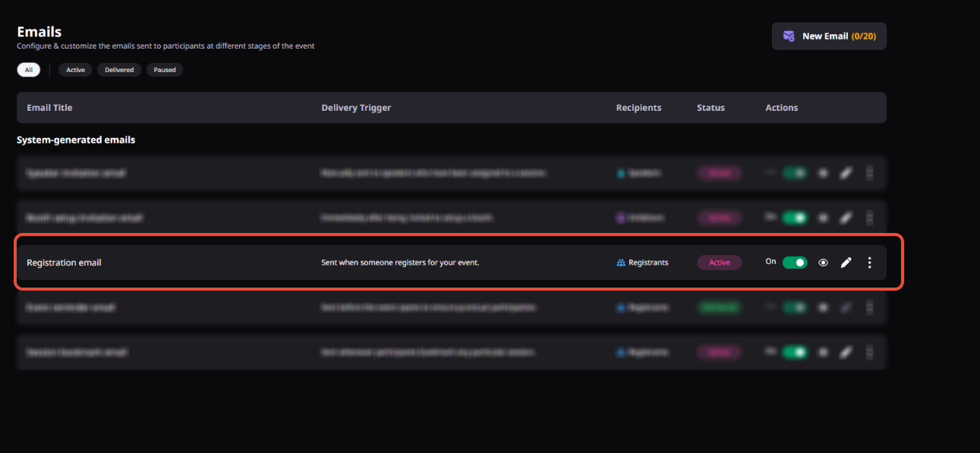The width and height of the screenshot is (980, 453).
Task: Toggle the switch in the second blurred row
Action: pyautogui.click(x=795, y=218)
